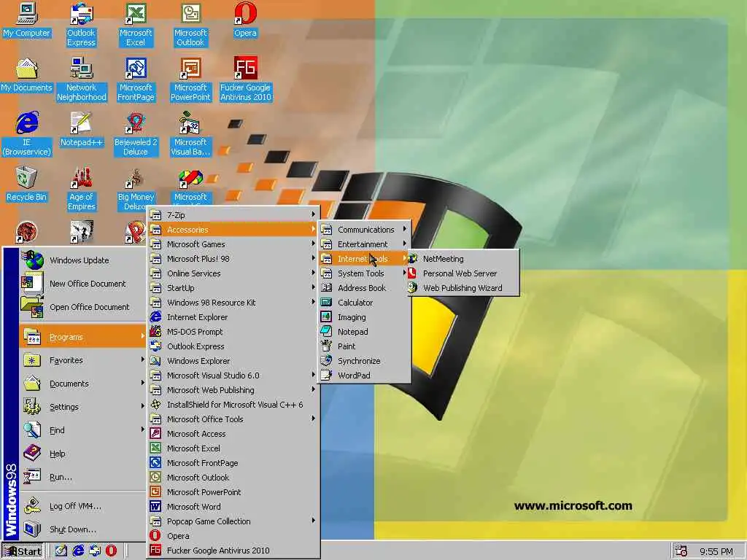Expand the Online Services folder
The width and height of the screenshot is (747, 560).
tap(233, 274)
